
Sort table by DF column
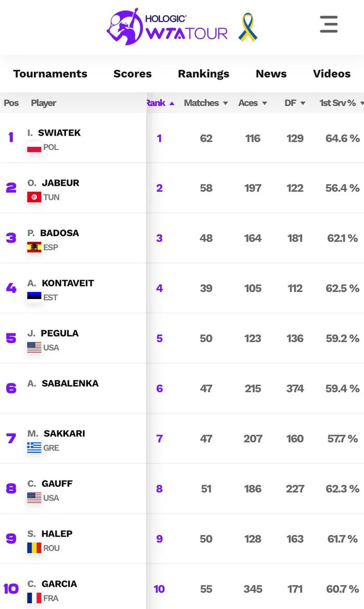[x=295, y=103]
